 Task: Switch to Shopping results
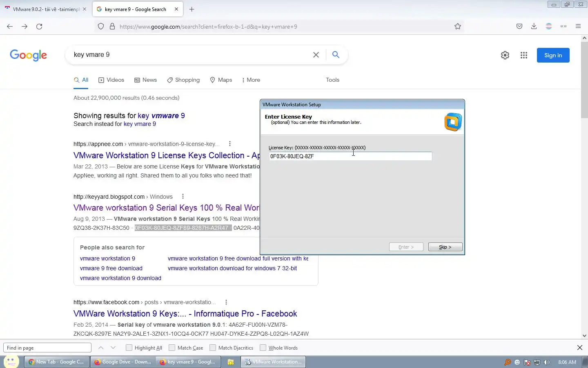(183, 80)
